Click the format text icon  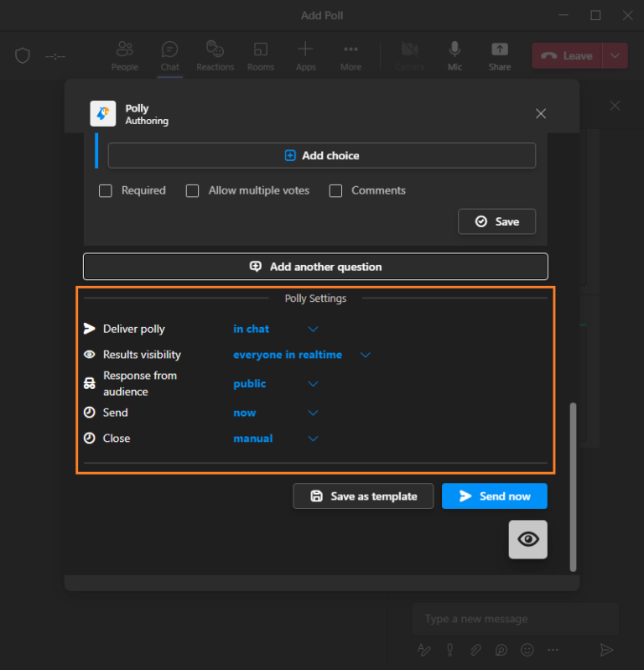click(x=424, y=650)
